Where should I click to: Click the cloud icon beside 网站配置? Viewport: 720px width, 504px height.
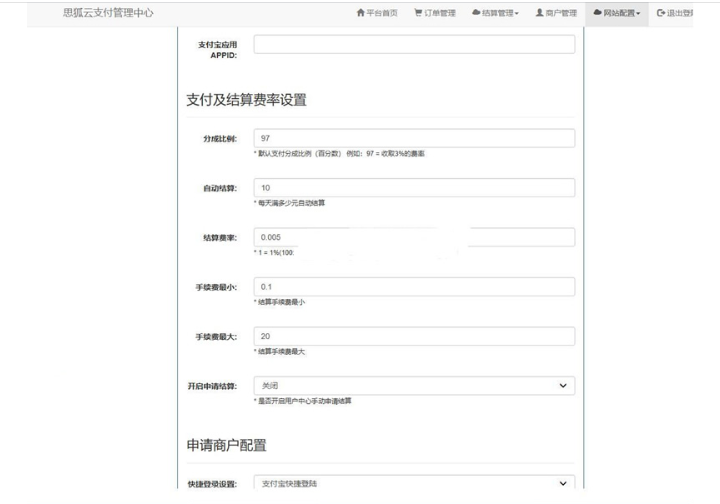tap(597, 13)
